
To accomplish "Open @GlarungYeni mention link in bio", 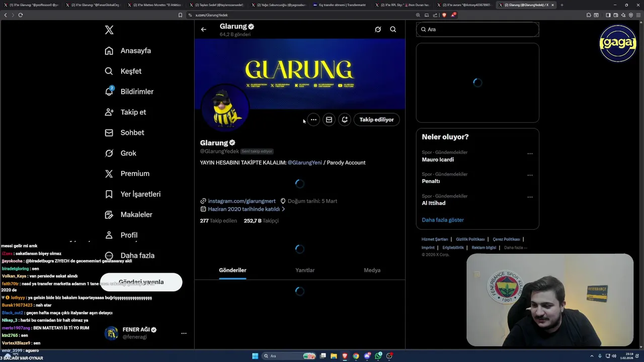I will coord(305,162).
